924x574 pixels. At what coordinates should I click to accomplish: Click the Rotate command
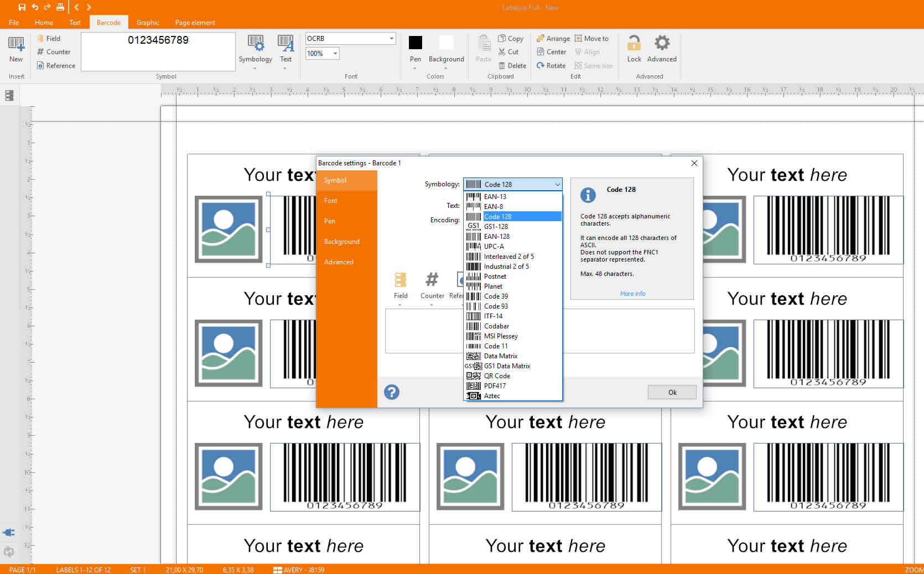coord(551,65)
